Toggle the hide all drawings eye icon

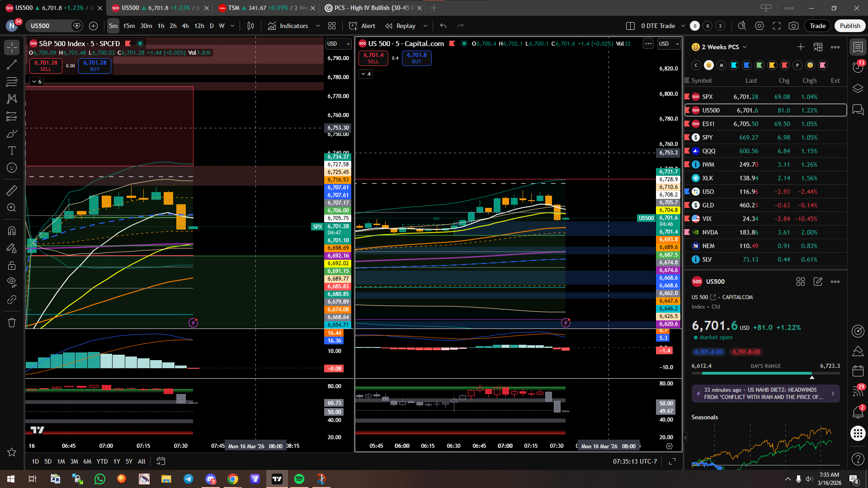[12, 282]
